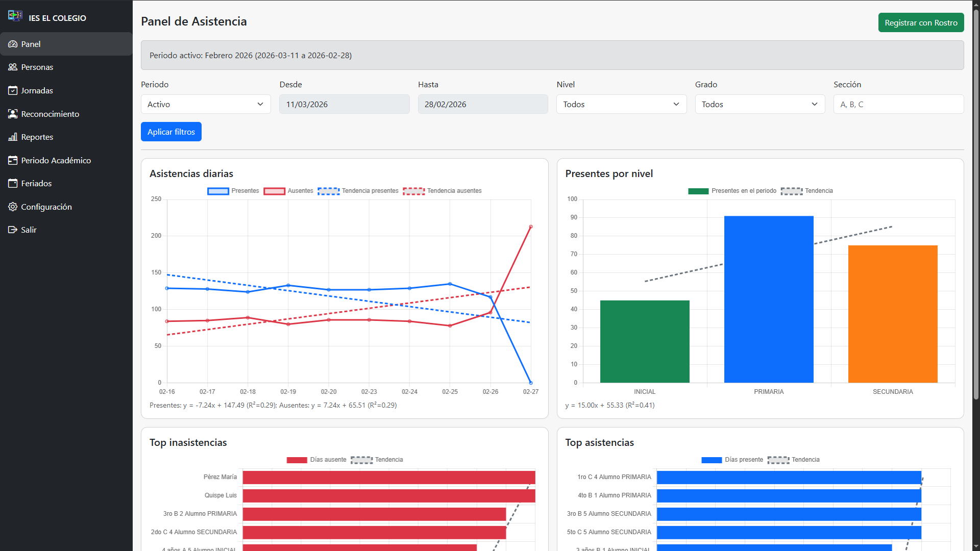Click the Personas people icon

point(13,67)
